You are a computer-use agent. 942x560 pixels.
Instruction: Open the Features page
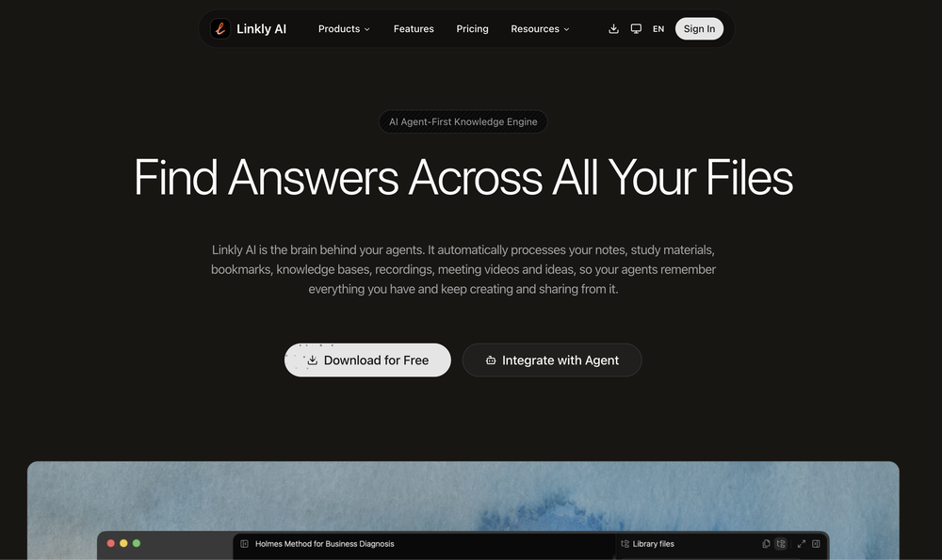click(x=414, y=29)
